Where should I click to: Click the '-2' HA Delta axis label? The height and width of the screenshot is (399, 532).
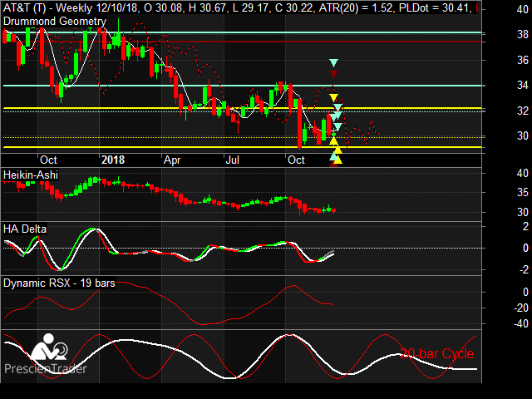524,269
